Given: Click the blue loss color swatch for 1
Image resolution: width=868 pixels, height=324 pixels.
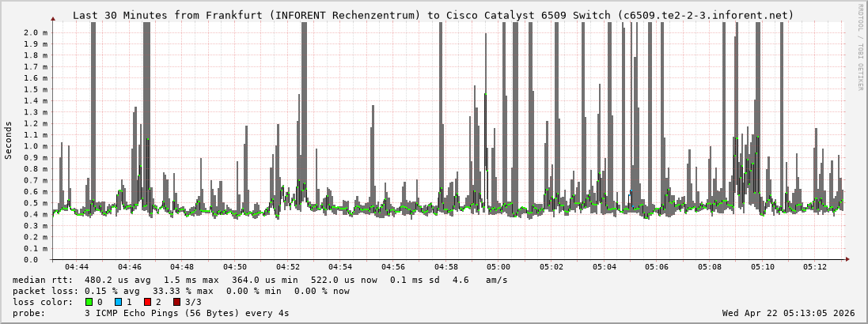Looking at the screenshot, I should coord(118,302).
